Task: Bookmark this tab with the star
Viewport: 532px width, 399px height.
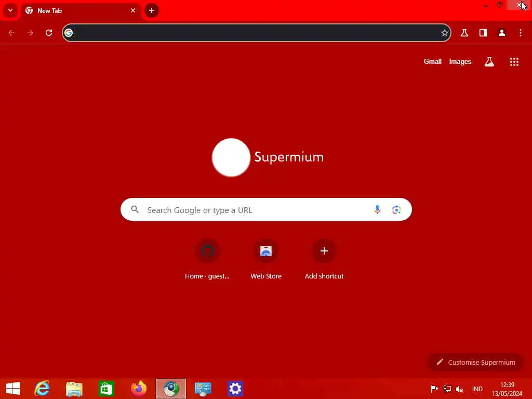Action: (445, 33)
